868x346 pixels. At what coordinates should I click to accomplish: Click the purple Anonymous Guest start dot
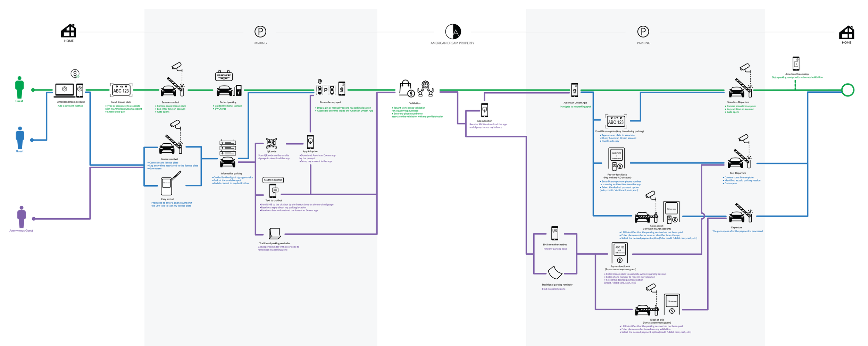tap(34, 219)
